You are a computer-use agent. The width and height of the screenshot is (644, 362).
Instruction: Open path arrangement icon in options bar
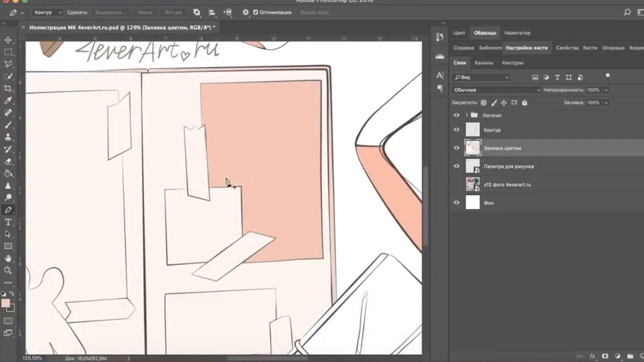click(228, 12)
